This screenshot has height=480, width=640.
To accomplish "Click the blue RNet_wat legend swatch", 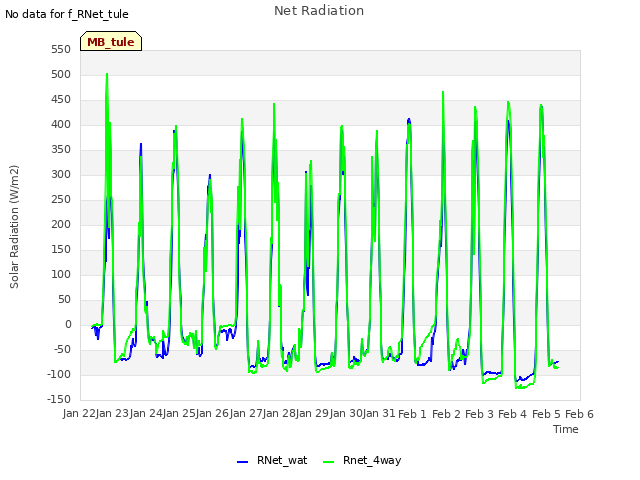I will (242, 462).
